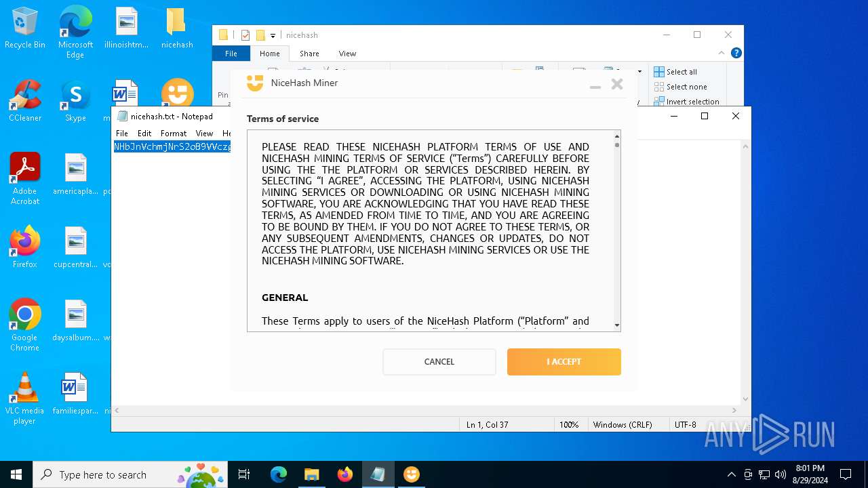Image resolution: width=868 pixels, height=488 pixels.
Task: Open Explorer help icon
Action: coord(736,53)
